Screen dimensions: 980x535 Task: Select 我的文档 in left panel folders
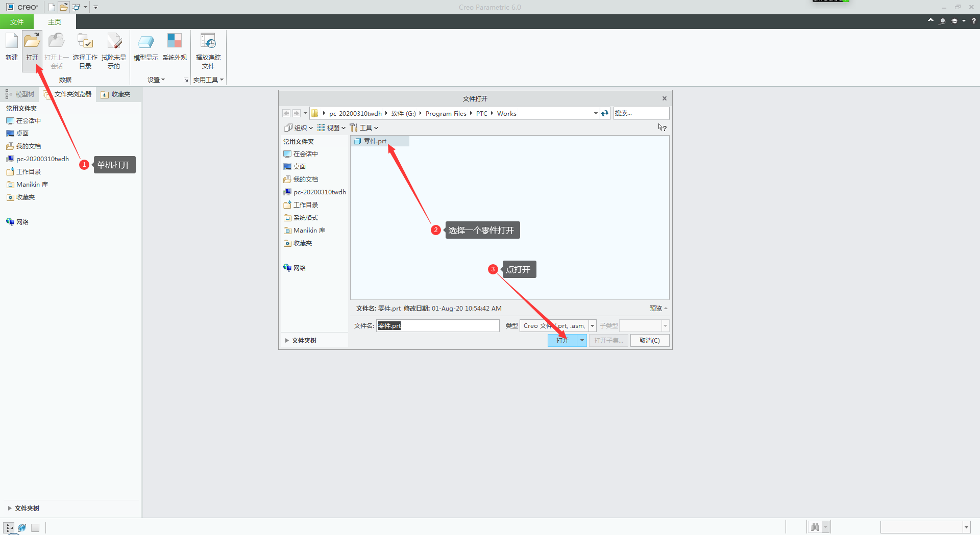(x=23, y=146)
